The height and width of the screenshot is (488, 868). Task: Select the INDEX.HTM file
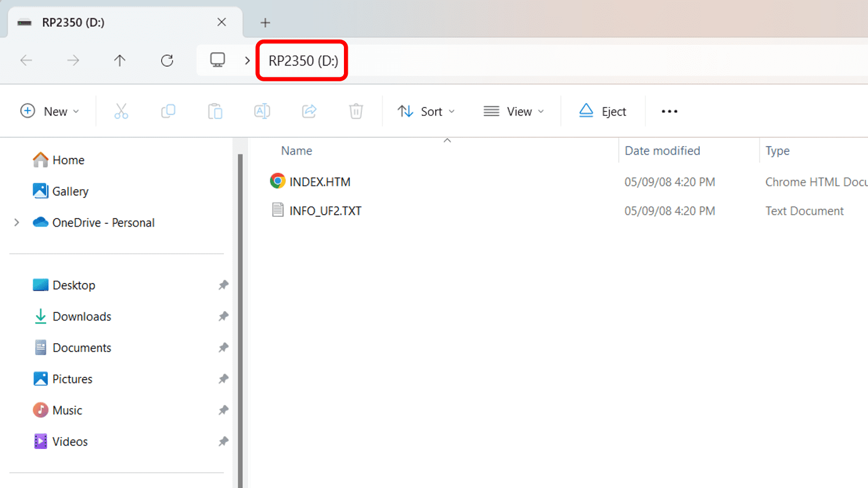pyautogui.click(x=320, y=182)
